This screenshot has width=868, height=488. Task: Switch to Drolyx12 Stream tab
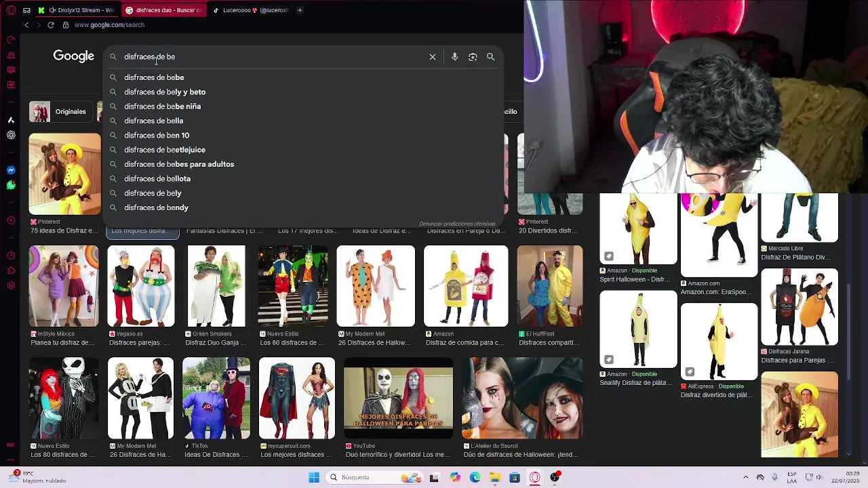[76, 10]
